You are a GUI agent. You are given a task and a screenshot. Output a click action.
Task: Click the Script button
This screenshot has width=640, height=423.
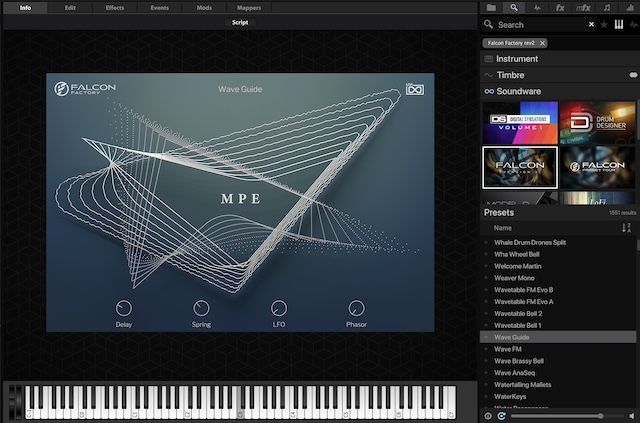click(x=240, y=21)
